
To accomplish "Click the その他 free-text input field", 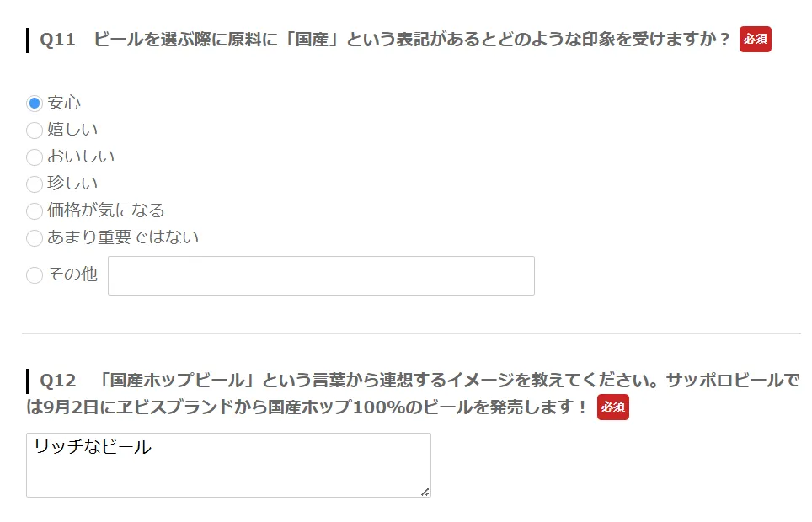I will click(321, 275).
